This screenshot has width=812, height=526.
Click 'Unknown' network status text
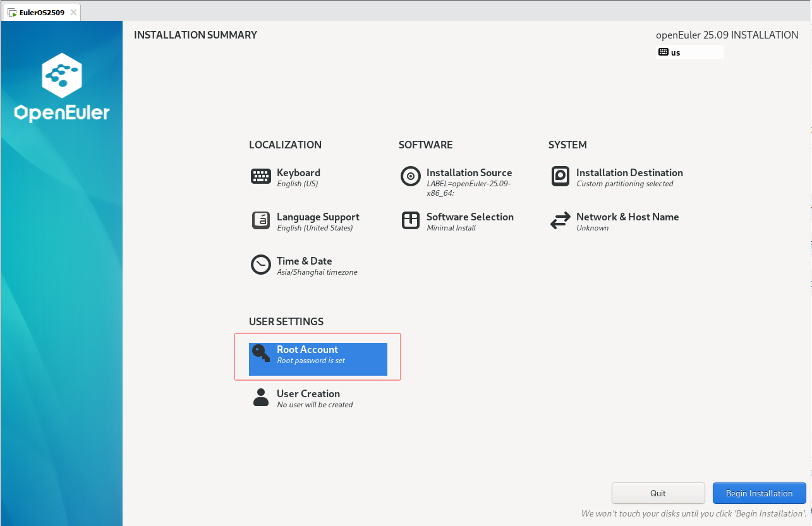pyautogui.click(x=593, y=228)
